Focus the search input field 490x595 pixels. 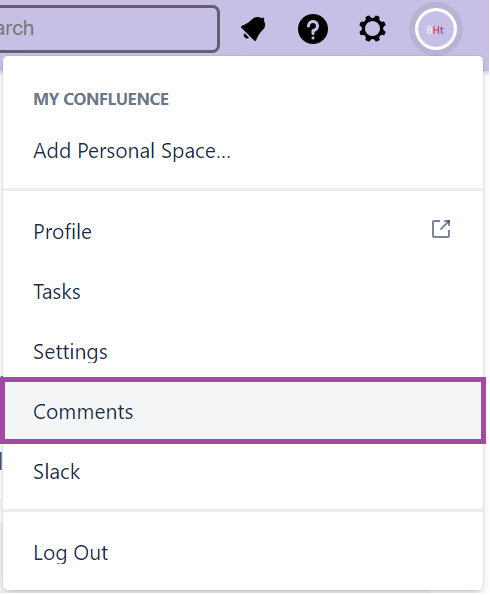pos(109,28)
